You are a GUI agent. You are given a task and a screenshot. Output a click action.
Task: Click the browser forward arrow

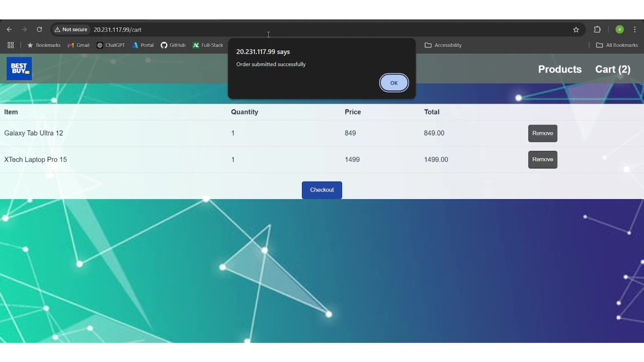24,29
